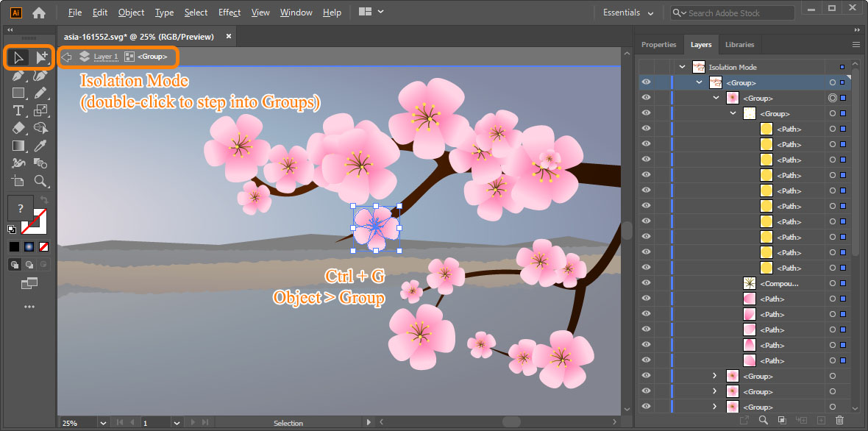Viewport: 868px width, 431px height.
Task: Switch to the Properties tab
Action: click(658, 44)
